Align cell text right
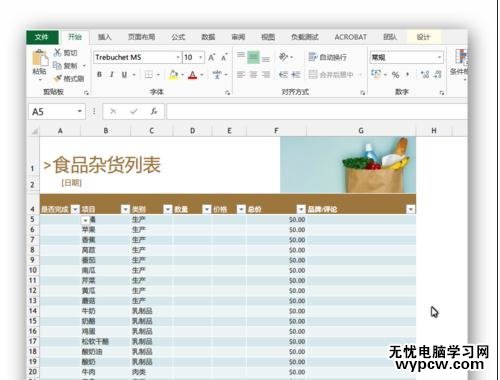 click(266, 75)
